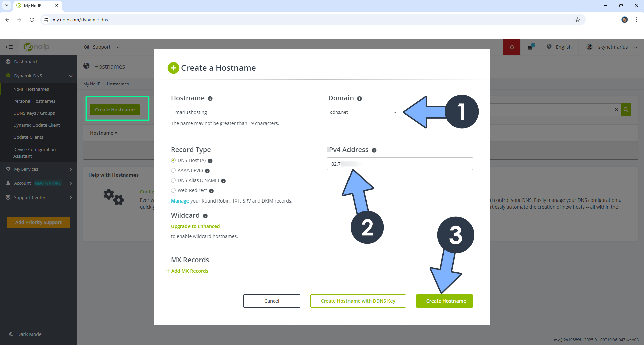Click the Cancel button
644x345 pixels.
(272, 301)
